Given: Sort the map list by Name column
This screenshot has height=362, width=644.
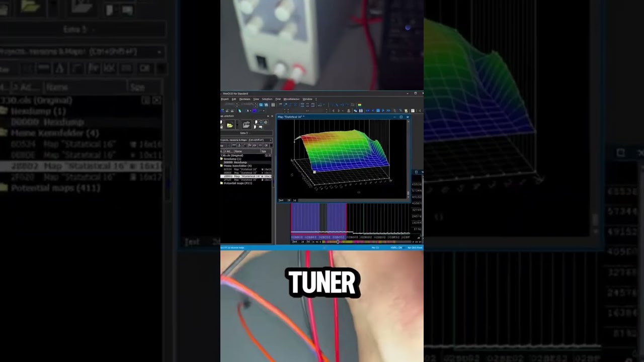Looking at the screenshot, I should click(247, 151).
